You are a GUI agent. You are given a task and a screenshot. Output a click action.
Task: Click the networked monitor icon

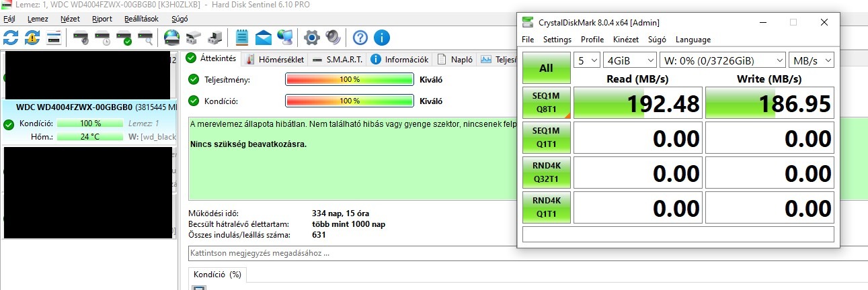[x=285, y=37]
